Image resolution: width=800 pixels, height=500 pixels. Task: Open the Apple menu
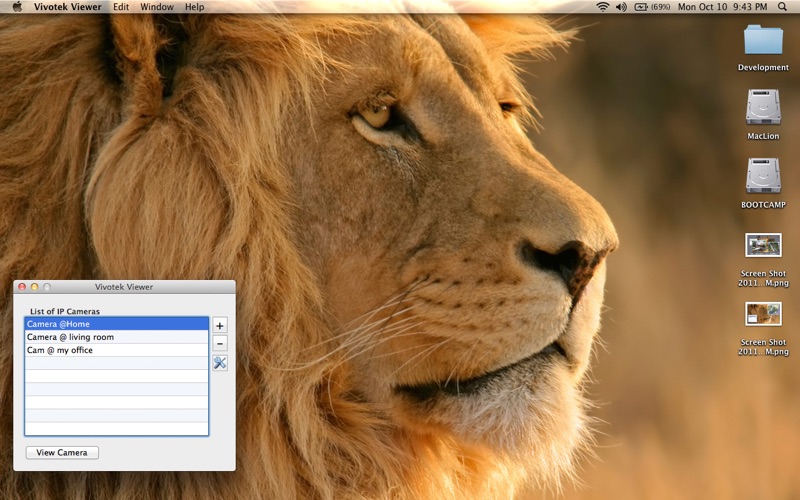(17, 7)
